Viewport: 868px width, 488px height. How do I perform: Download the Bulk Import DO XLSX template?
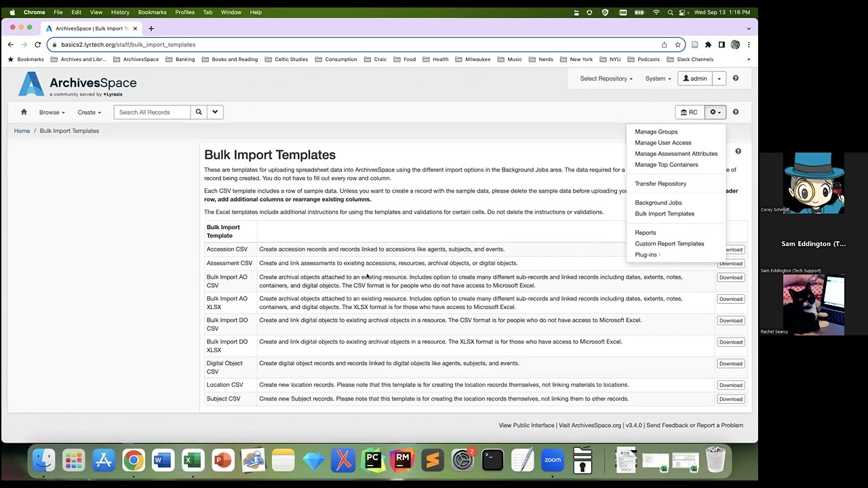point(730,342)
